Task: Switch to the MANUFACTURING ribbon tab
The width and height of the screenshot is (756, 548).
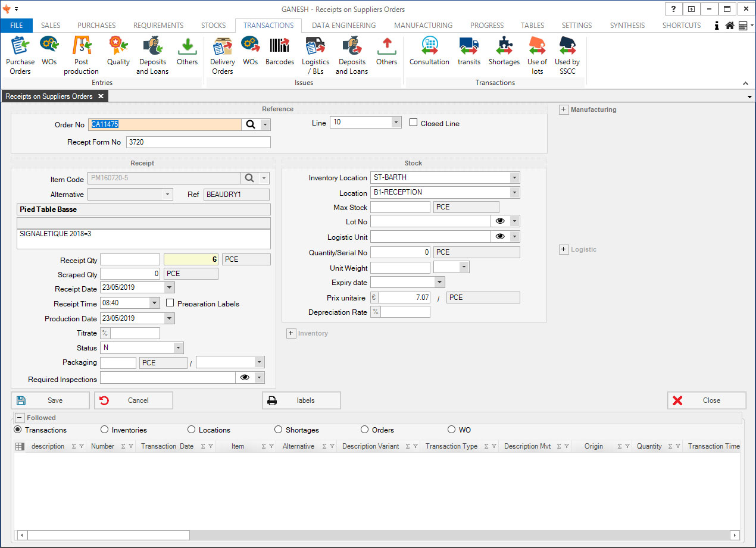Action: tap(423, 26)
